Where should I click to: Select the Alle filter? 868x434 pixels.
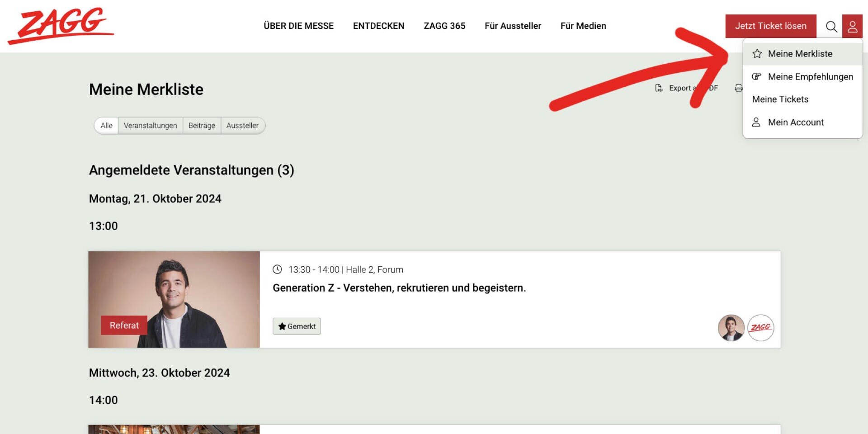pyautogui.click(x=107, y=126)
